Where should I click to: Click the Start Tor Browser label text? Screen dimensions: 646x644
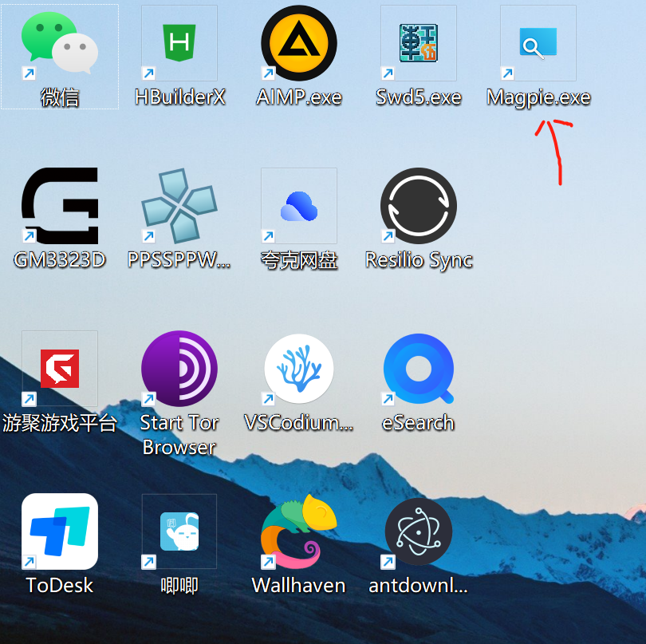coord(179,435)
